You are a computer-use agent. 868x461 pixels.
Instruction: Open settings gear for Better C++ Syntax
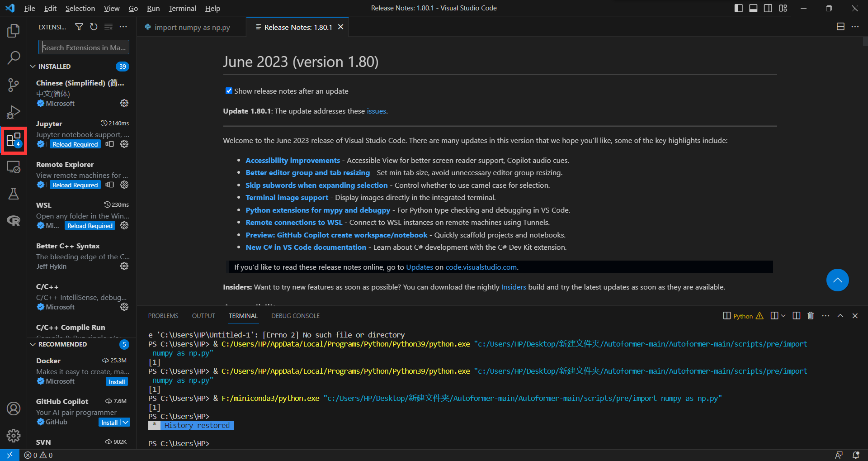pos(124,266)
